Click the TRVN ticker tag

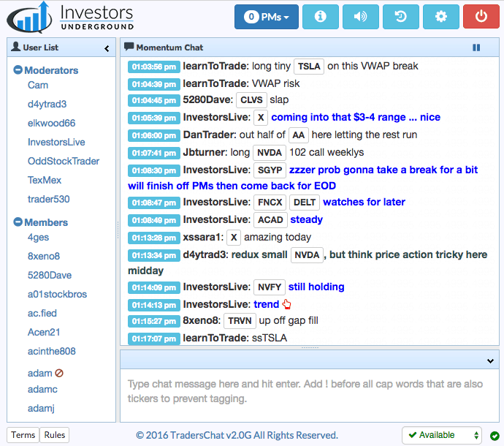[240, 321]
